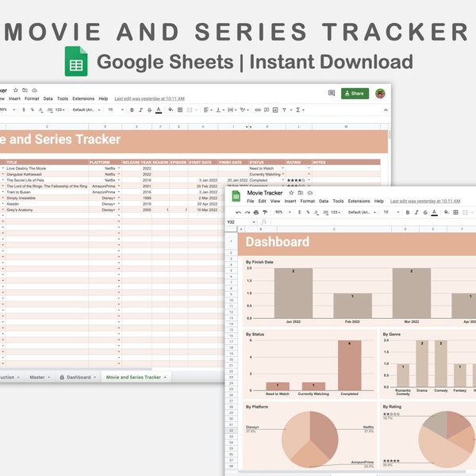Open the account avatar in back window
476x476 pixels.
[x=380, y=94]
